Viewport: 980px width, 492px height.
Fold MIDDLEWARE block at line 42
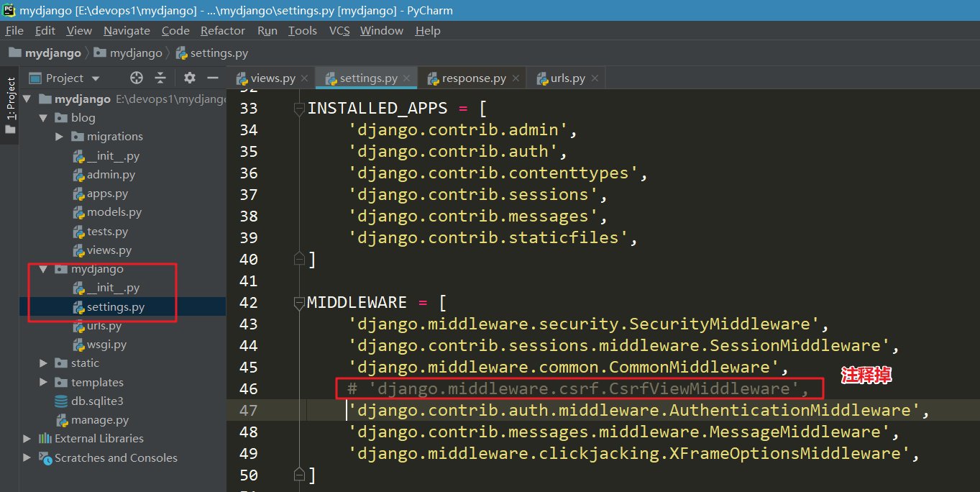(x=299, y=303)
